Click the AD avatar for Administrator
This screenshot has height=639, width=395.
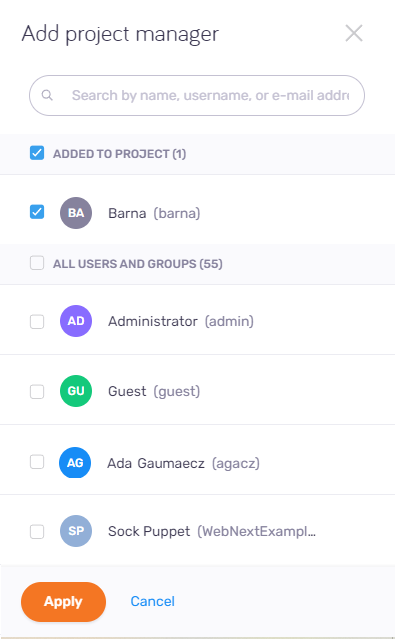click(76, 321)
